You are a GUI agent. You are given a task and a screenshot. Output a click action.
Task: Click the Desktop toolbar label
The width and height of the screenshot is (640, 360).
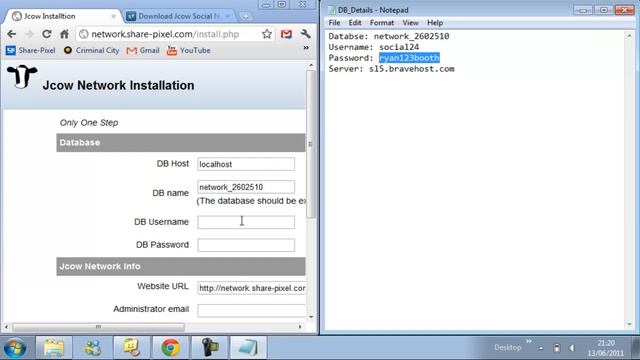[x=508, y=348]
